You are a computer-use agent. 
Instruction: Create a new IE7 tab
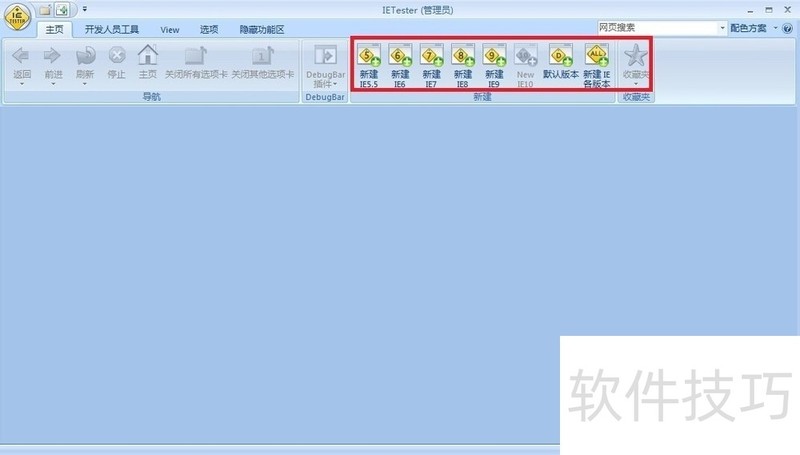coord(432,66)
